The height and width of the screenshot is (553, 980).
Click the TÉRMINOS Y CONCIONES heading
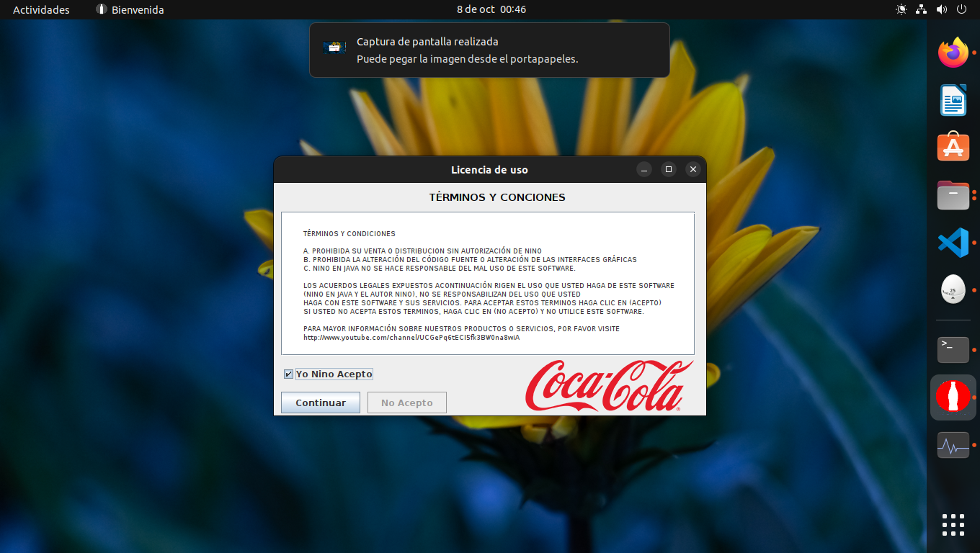[x=497, y=197]
